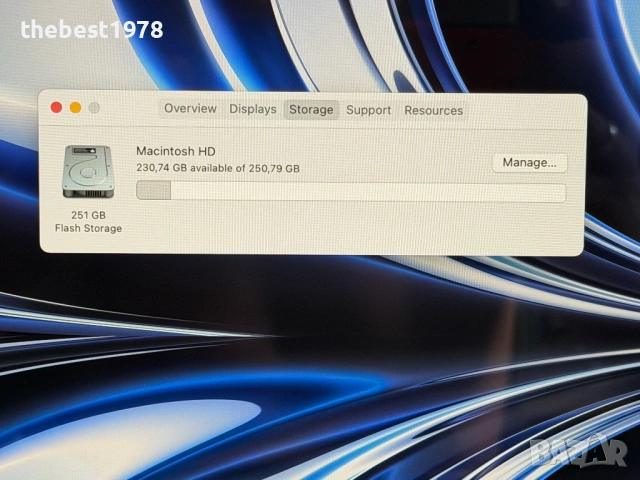Switch to the Overview tab

(x=190, y=109)
